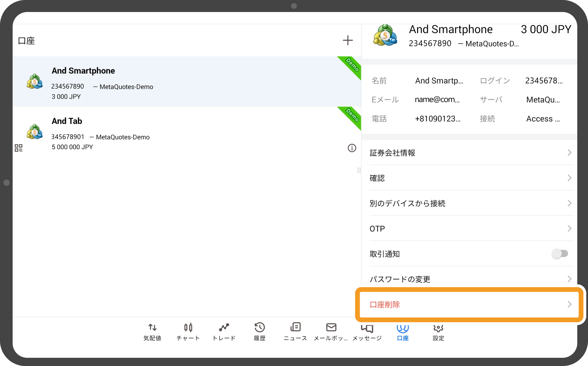Image resolution: width=588 pixels, height=366 pixels.
Task: Open the QR code scanner icon
Action: point(19,148)
